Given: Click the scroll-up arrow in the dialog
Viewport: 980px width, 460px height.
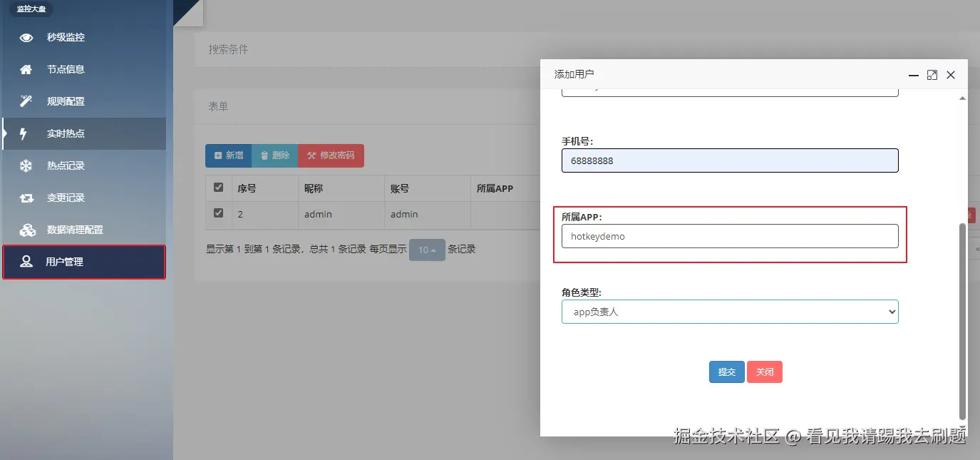Looking at the screenshot, I should (962, 98).
